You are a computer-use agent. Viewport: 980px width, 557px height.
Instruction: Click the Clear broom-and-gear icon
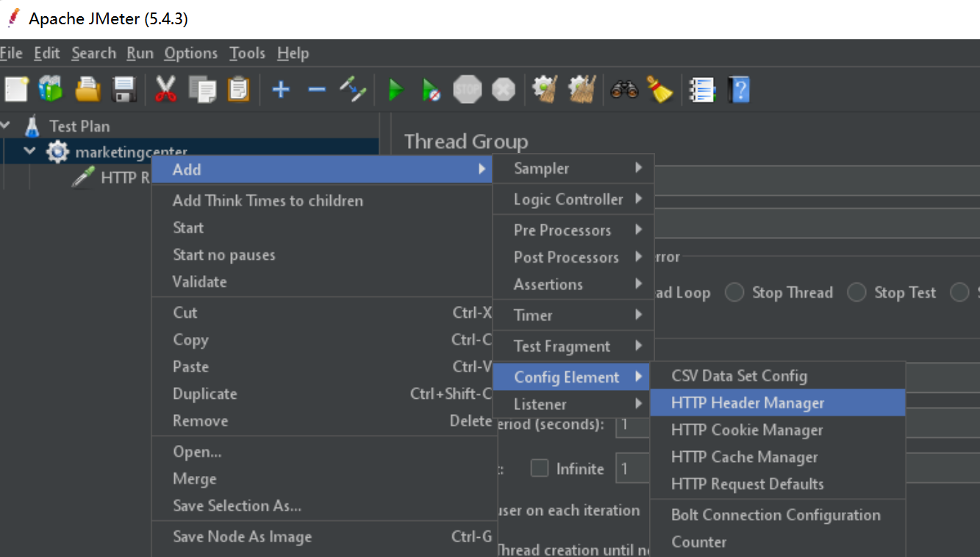click(x=546, y=90)
